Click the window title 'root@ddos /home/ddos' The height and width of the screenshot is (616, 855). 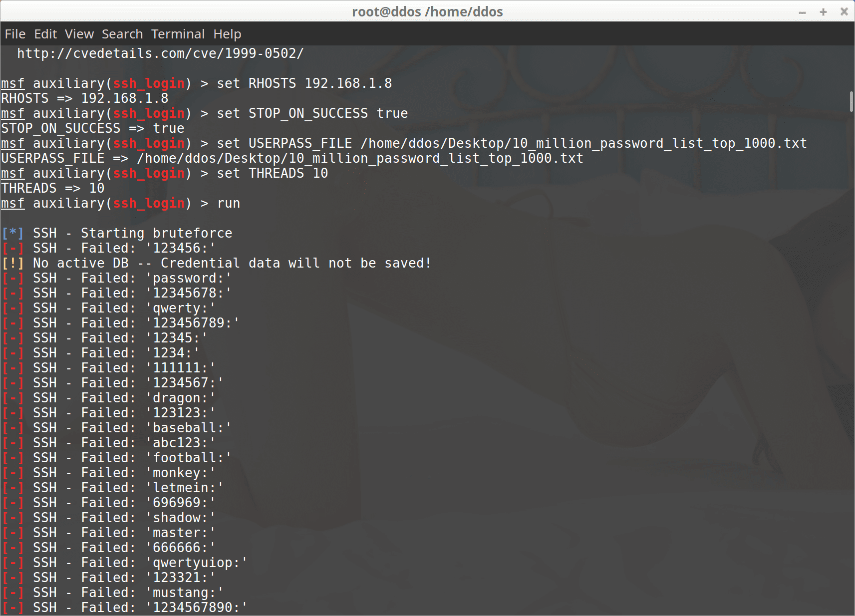point(427,11)
